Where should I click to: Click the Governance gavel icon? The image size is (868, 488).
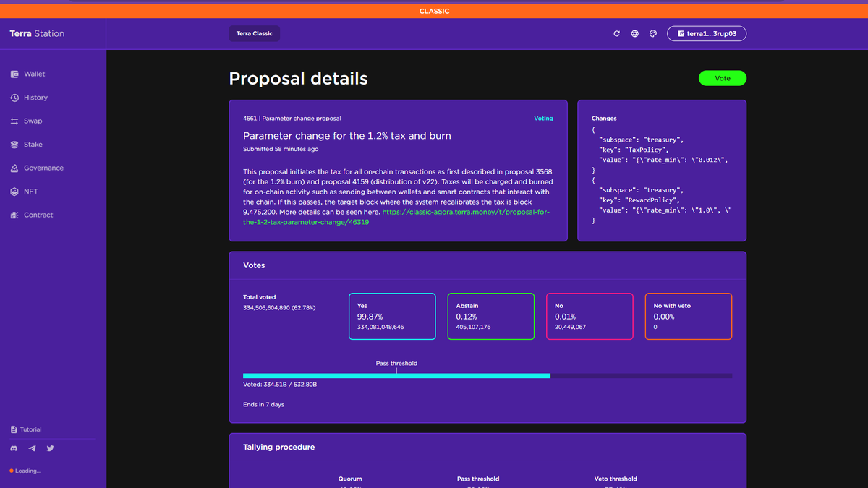click(14, 168)
